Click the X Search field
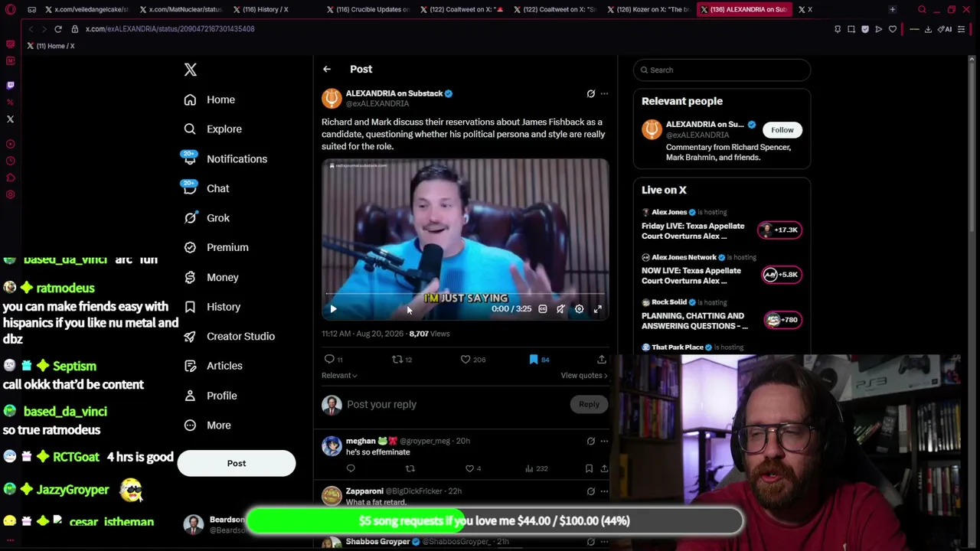Viewport: 980px width, 551px height. coord(722,70)
